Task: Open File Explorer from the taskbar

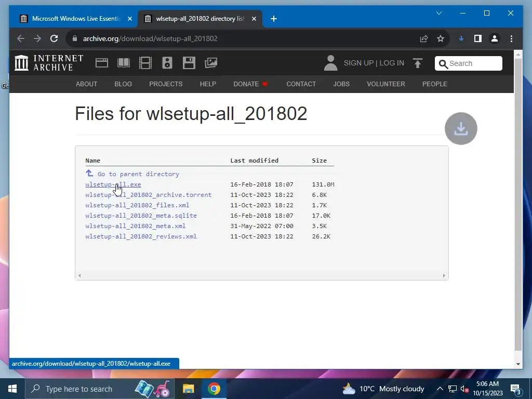Action: 188,389
